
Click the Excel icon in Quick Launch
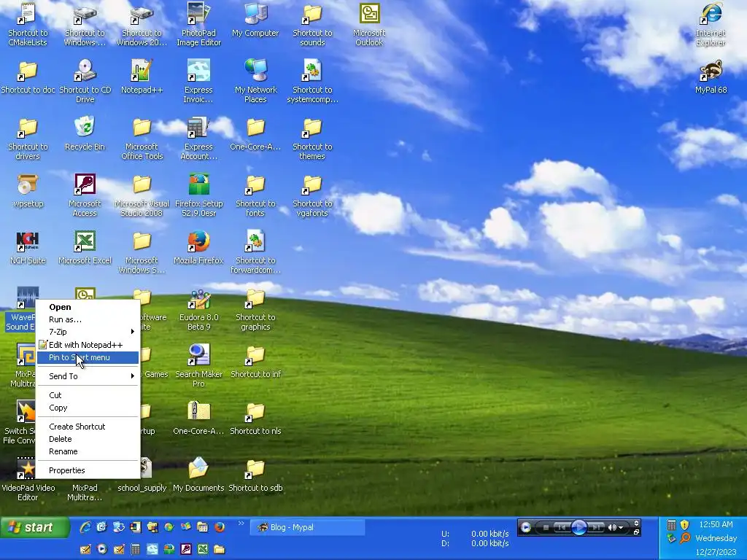(x=203, y=549)
